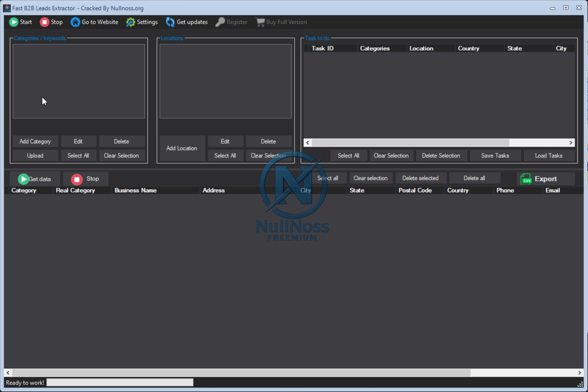Viewport: 588px width, 392px height.
Task: Click Buy Full Version cart icon
Action: (260, 22)
